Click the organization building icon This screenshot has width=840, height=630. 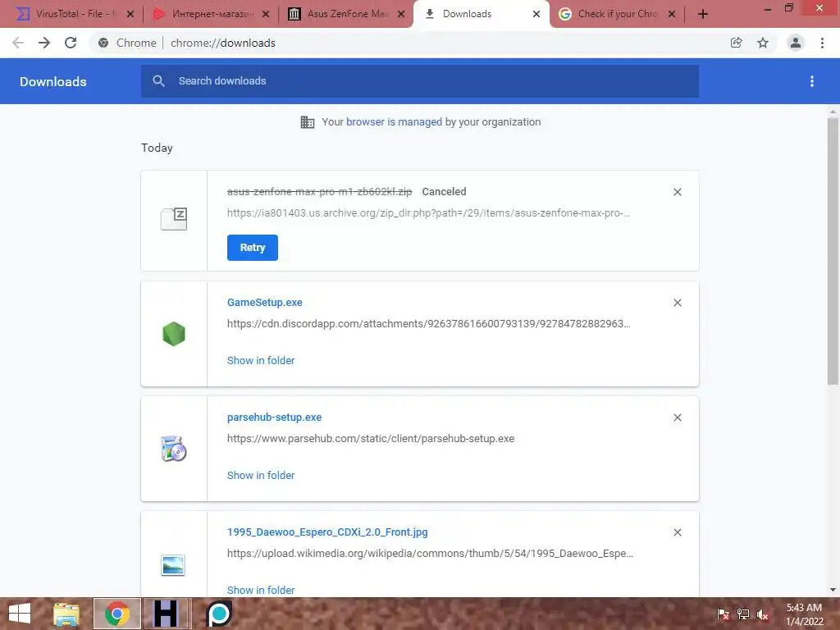[308, 122]
